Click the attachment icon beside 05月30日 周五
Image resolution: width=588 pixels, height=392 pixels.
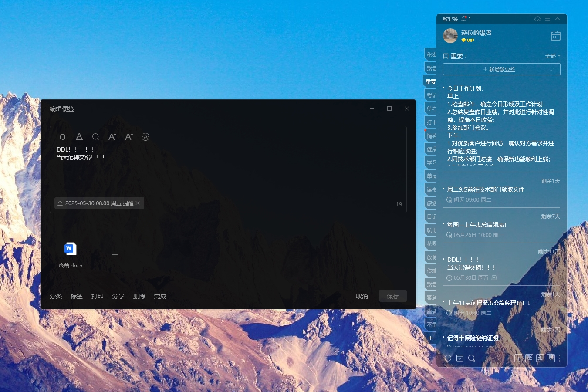coord(494,277)
